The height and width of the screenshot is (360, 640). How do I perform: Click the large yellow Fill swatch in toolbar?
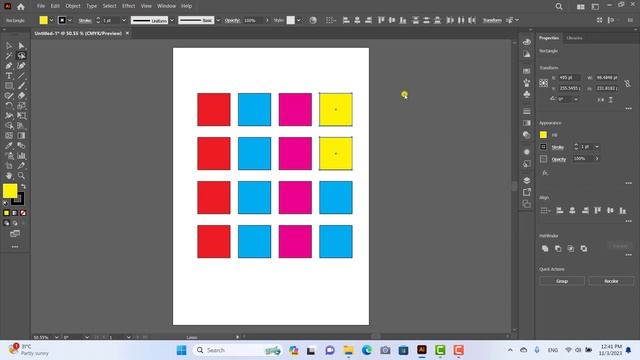(x=10, y=191)
